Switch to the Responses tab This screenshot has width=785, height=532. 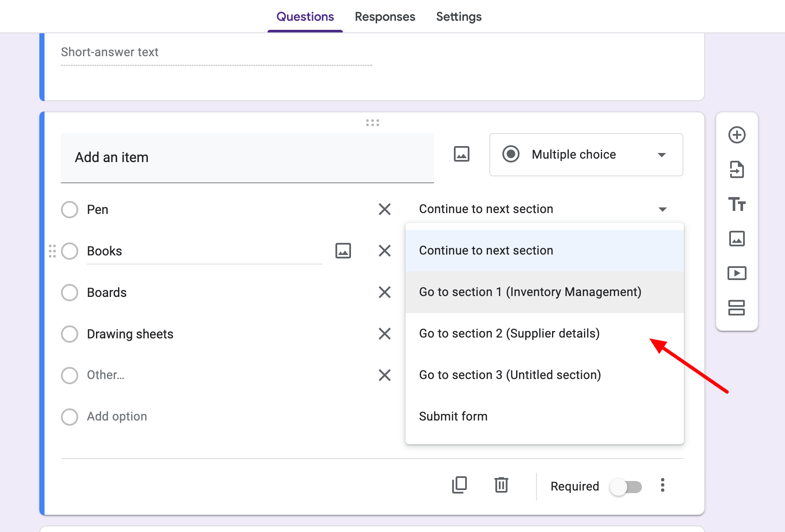point(385,16)
